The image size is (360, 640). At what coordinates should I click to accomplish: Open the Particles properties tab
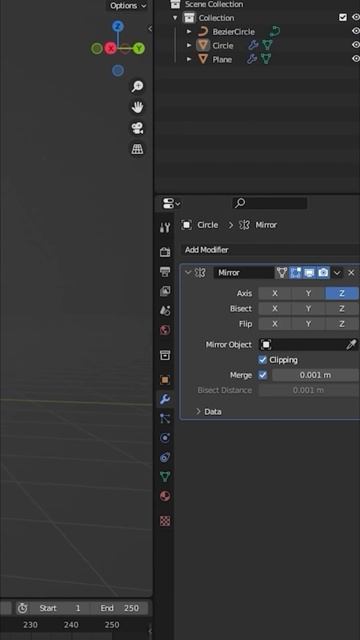(x=165, y=418)
